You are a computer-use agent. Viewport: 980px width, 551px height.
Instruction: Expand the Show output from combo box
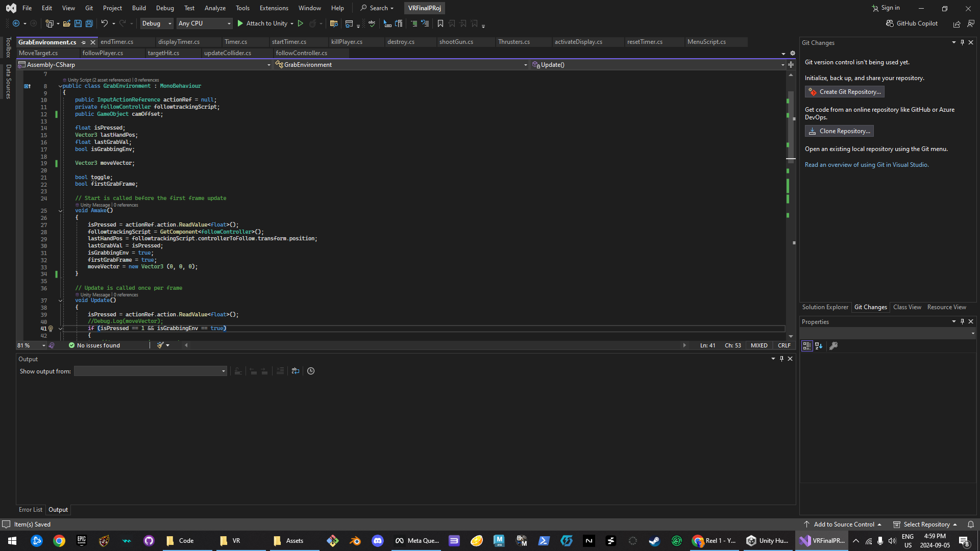[x=223, y=371]
